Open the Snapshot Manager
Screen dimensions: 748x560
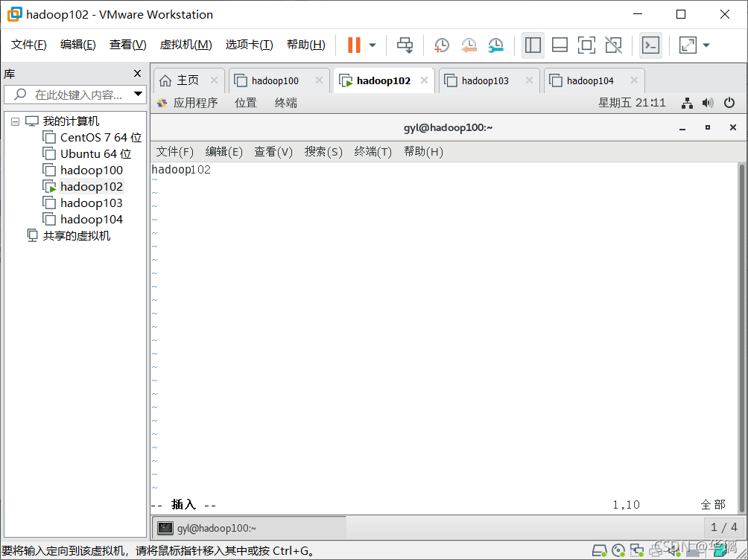click(x=495, y=45)
